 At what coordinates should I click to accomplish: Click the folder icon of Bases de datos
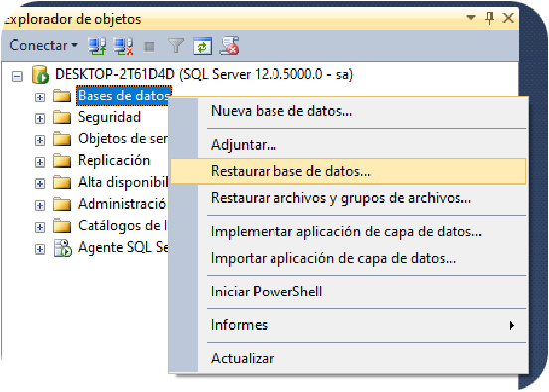pos(62,96)
